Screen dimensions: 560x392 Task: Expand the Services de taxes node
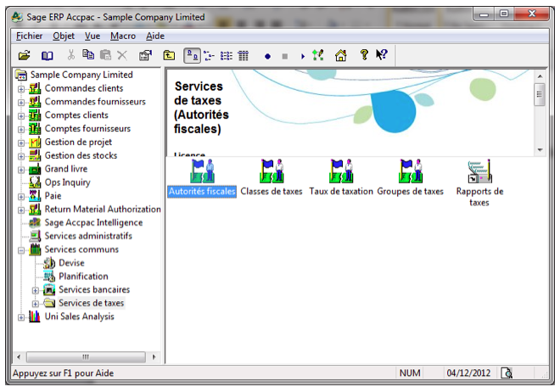tap(36, 304)
